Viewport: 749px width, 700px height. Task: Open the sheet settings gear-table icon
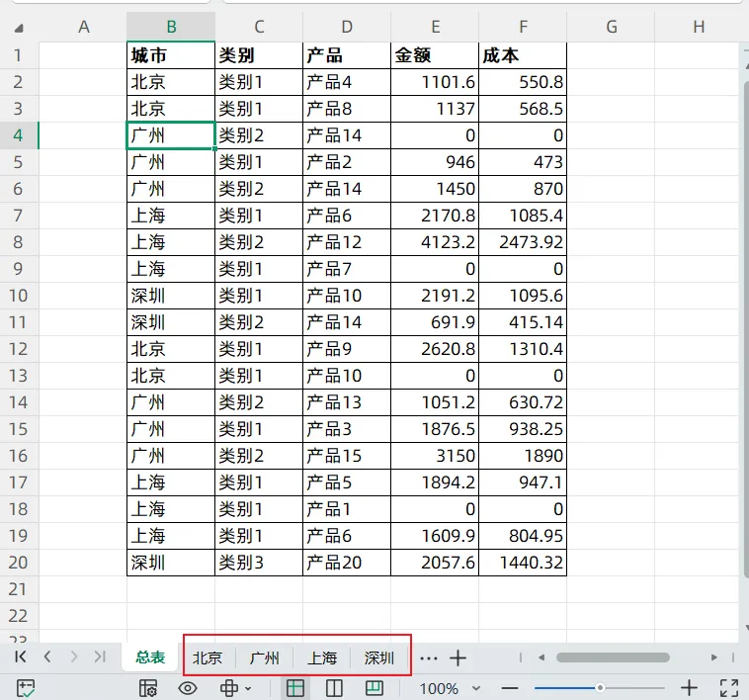click(148, 688)
